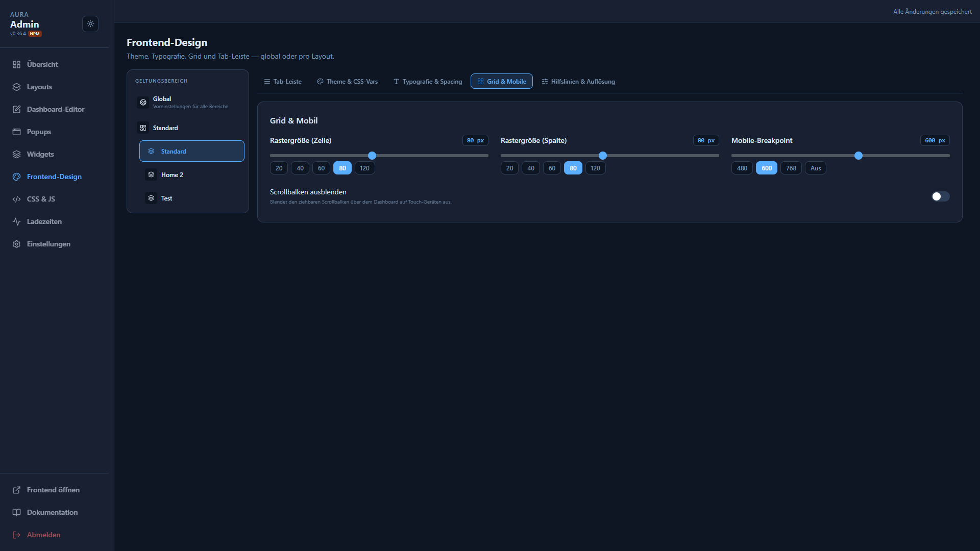Click the Layouts stack icon in sidebar
Screen dimensions: 980x551
coord(16,87)
